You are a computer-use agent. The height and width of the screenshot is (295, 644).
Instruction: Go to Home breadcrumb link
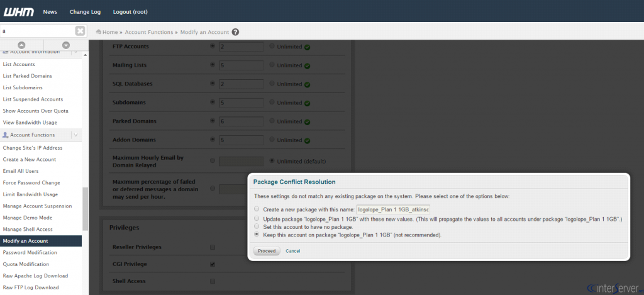pyautogui.click(x=110, y=32)
